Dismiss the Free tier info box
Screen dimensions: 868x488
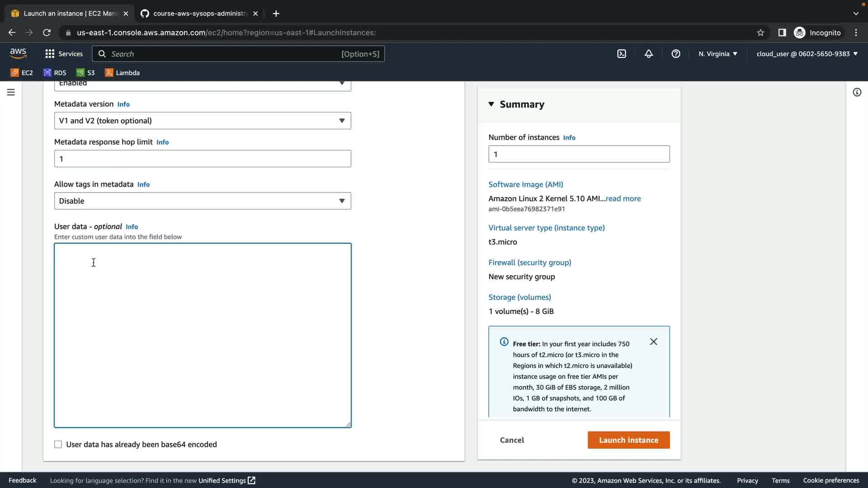(654, 342)
